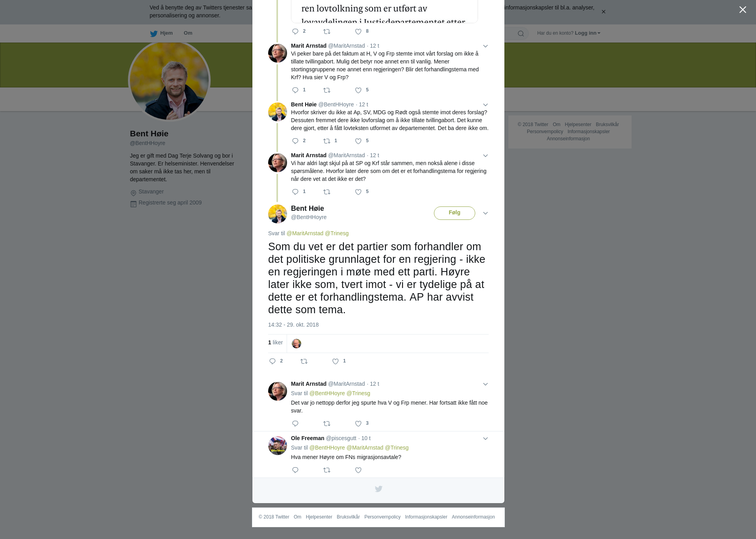
Task: Like Bent Høie's reply about Ap, SV, MDG
Action: (358, 141)
